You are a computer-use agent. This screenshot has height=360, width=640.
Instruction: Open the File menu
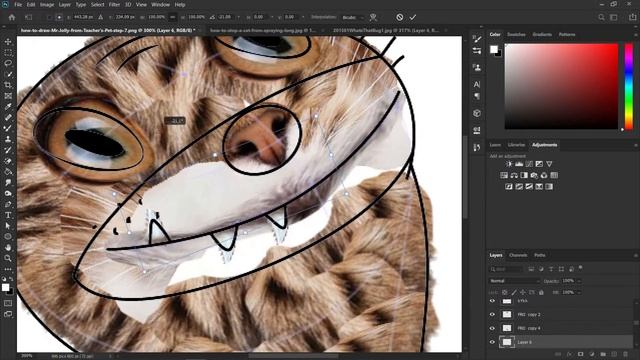click(18, 4)
